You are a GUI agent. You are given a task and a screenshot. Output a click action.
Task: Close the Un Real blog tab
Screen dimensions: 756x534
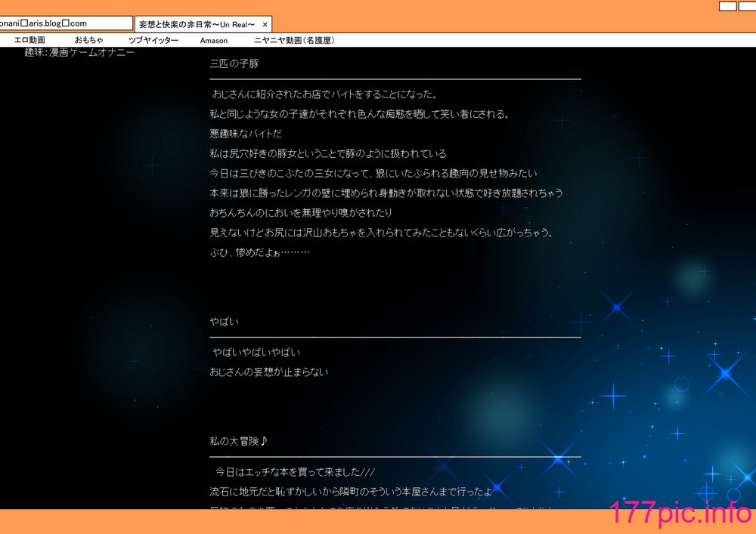coord(265,25)
